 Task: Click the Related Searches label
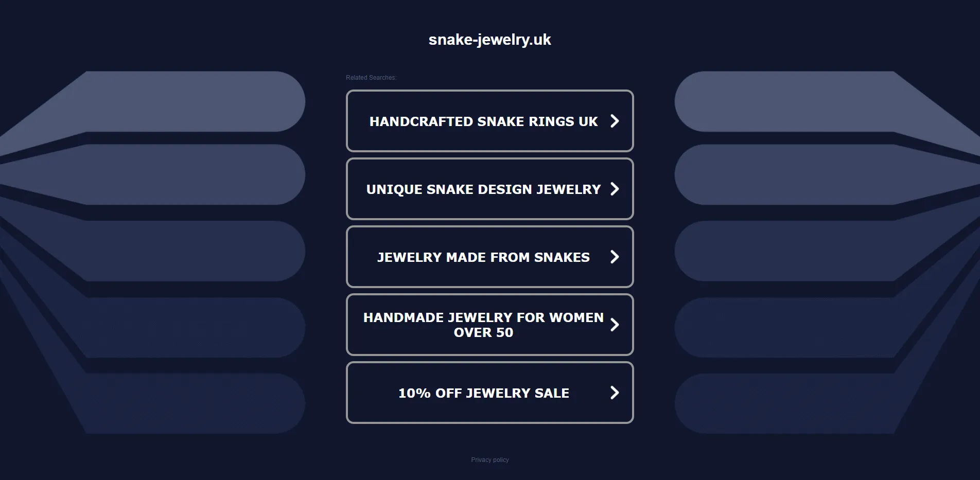coord(371,77)
